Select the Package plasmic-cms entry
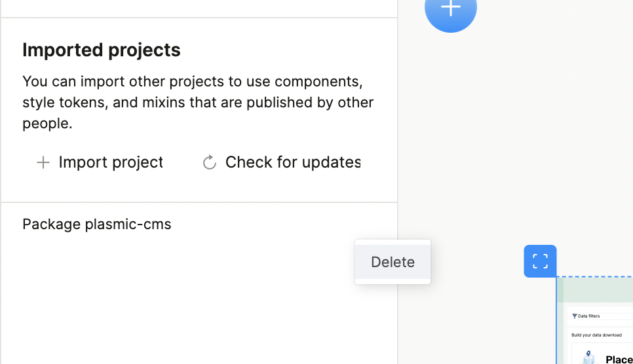Image resolution: width=633 pixels, height=364 pixels. tap(97, 225)
